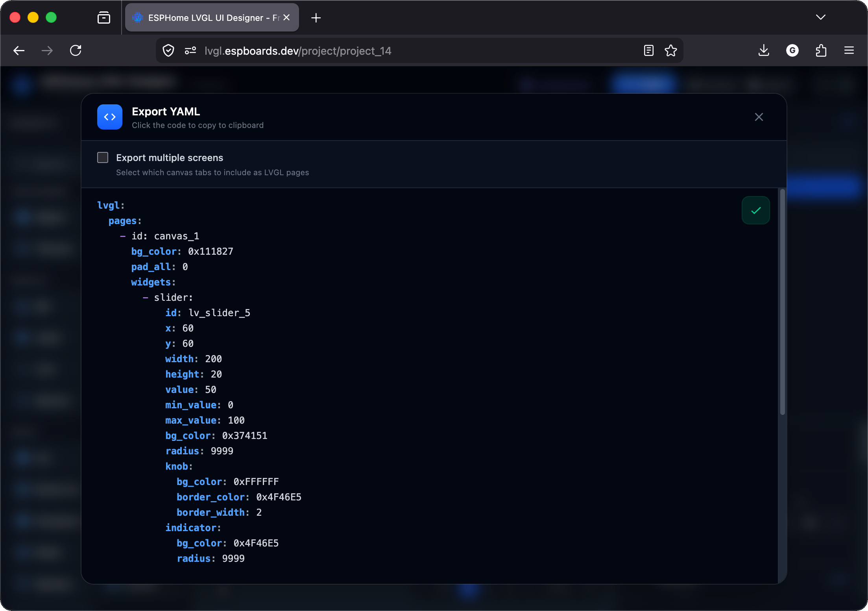Click the x: 60 line
This screenshot has height=611, width=868.
[179, 328]
